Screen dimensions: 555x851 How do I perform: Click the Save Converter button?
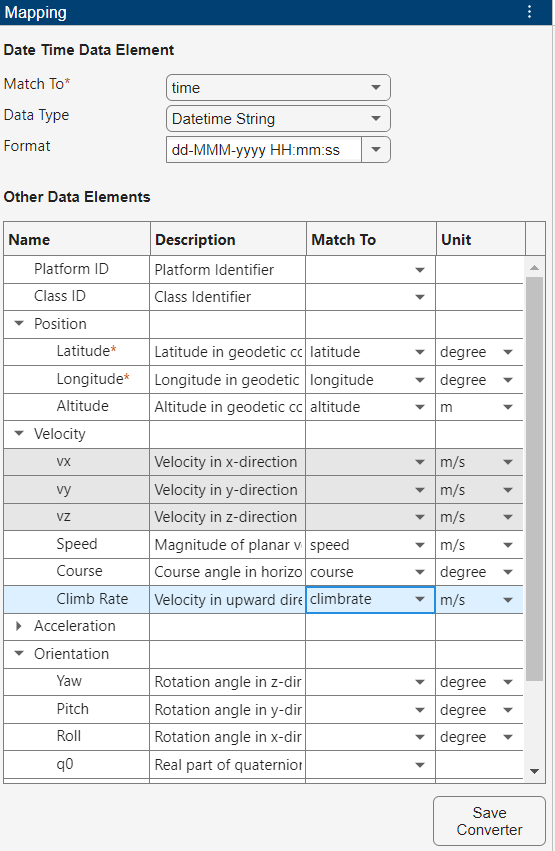[489, 821]
